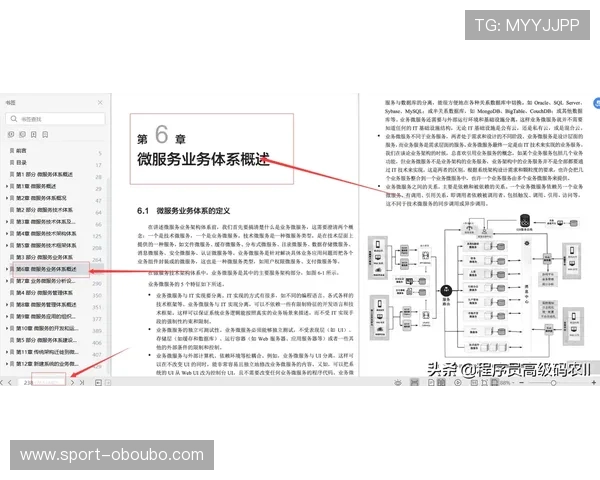
Task: Jump to the last page icon
Action: click(82, 382)
